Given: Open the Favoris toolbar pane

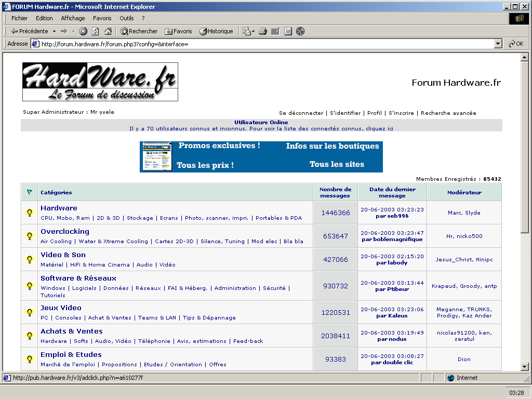Looking at the screenshot, I should pyautogui.click(x=179, y=31).
